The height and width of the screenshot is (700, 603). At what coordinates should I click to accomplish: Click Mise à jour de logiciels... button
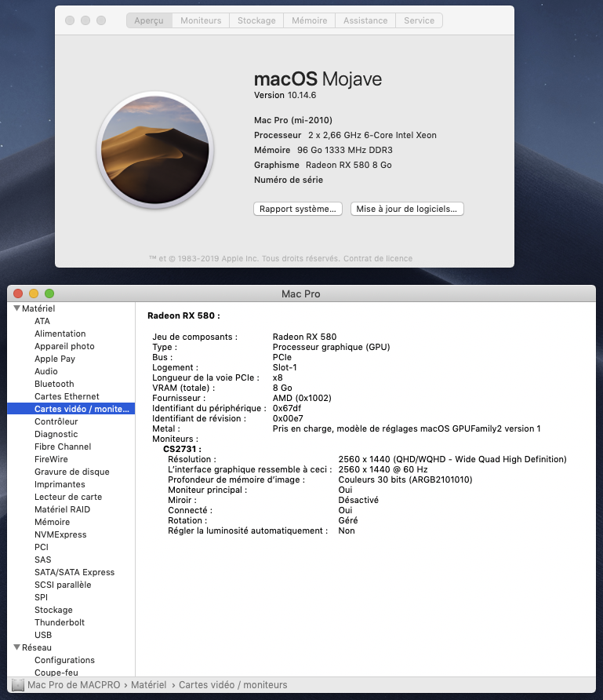click(x=407, y=209)
